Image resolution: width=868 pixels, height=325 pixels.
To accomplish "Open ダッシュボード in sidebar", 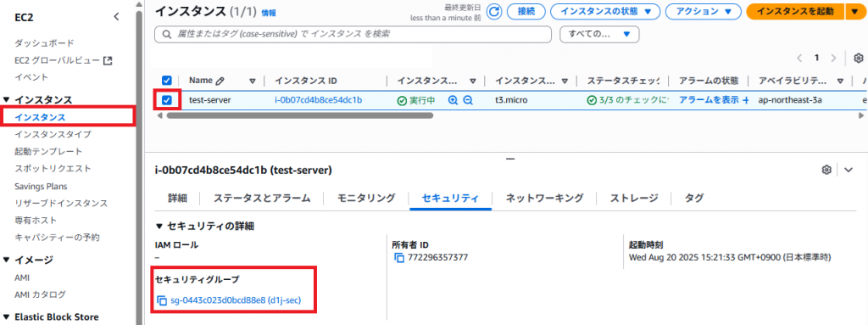I will 44,42.
